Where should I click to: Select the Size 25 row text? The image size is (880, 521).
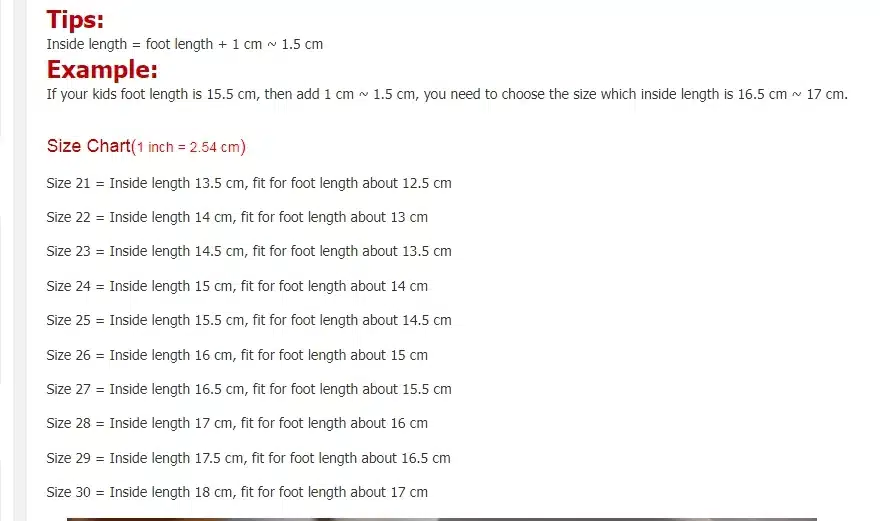[249, 321]
